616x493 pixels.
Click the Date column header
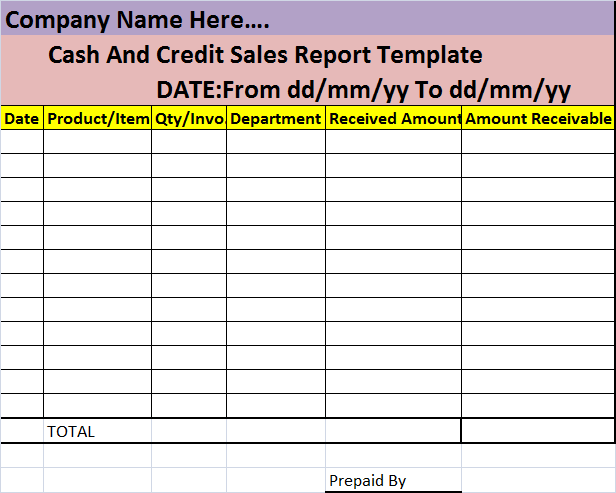[22, 118]
